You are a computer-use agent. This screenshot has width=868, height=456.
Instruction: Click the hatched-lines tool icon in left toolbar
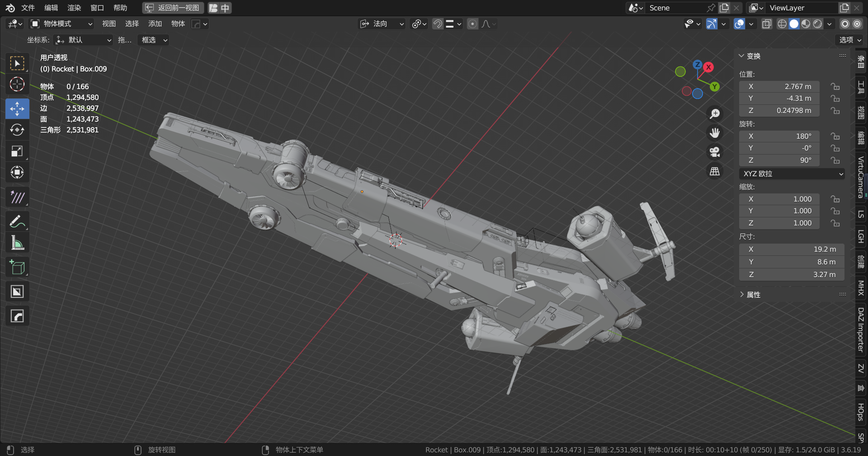17,197
